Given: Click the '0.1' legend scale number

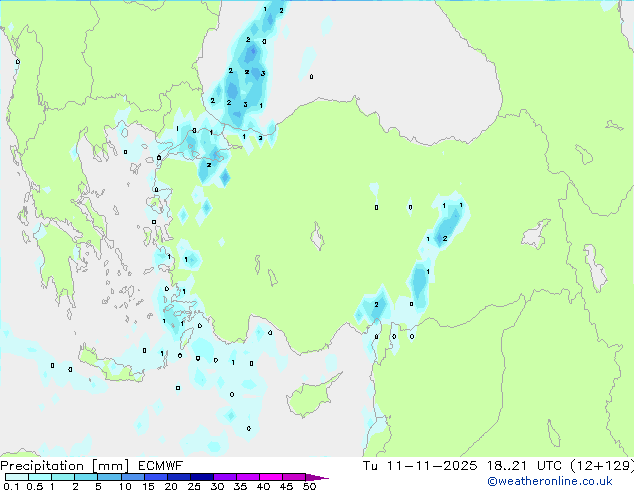Looking at the screenshot, I should (11, 486).
